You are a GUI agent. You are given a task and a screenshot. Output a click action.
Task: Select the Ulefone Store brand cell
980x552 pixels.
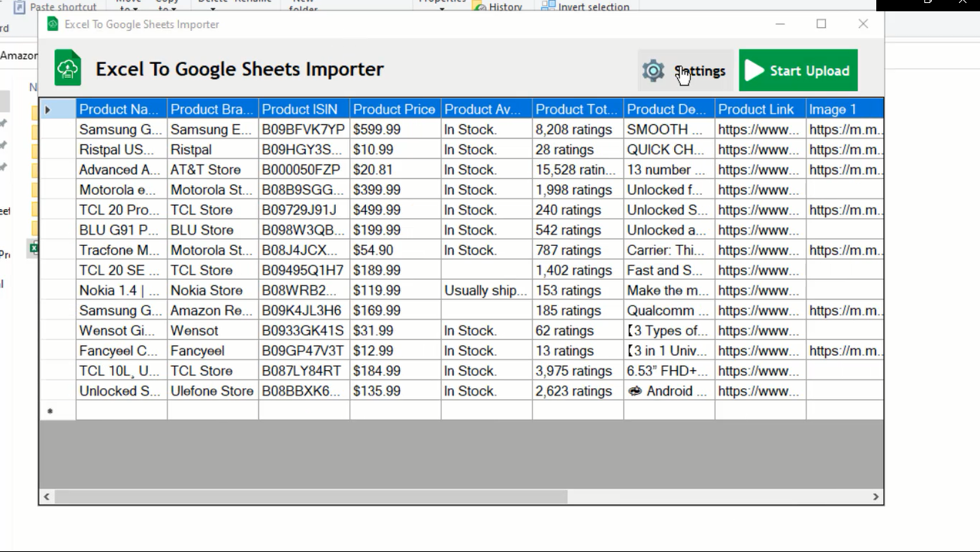(x=213, y=391)
